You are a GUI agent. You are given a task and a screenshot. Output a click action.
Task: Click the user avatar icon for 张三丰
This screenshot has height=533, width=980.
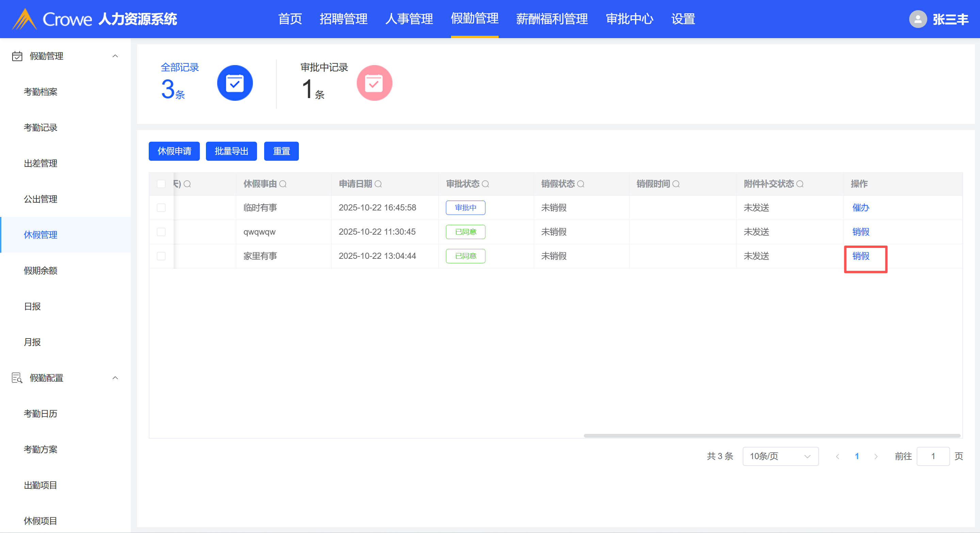(x=918, y=19)
